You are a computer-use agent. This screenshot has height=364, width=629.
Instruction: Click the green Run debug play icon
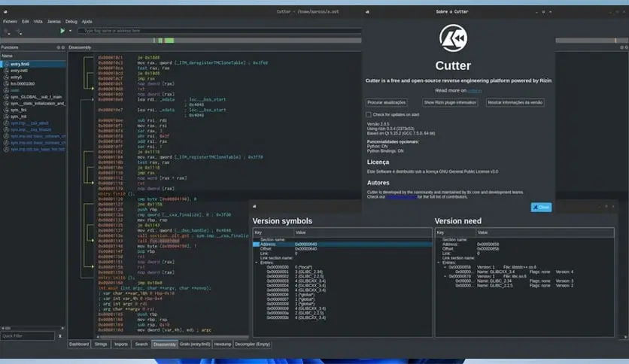pyautogui.click(x=62, y=31)
